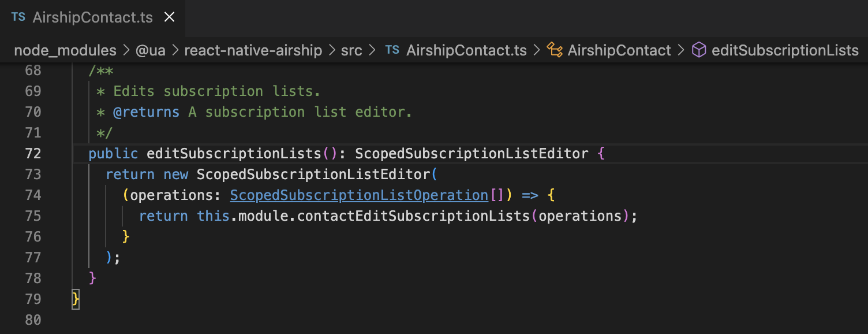Viewport: 868px width, 334px height.
Task: Follow the ScopedSubscriptionListOperation link
Action: pos(358,195)
